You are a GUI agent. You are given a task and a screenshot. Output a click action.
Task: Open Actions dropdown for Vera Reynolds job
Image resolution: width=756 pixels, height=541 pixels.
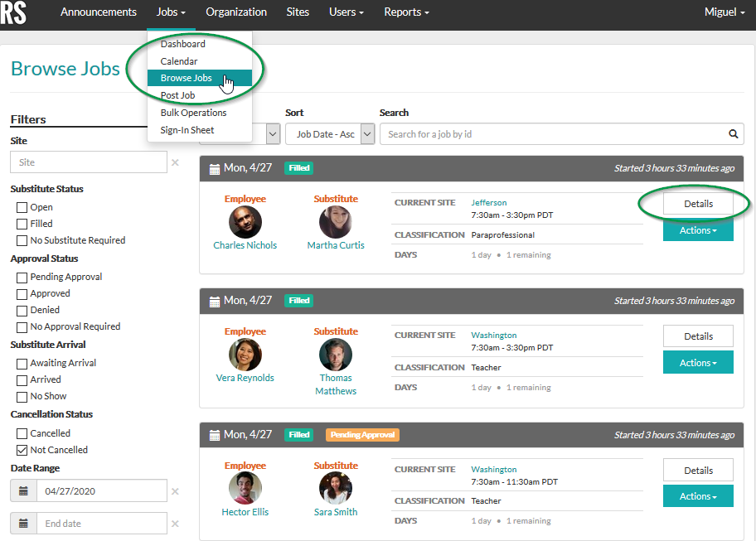coord(698,363)
